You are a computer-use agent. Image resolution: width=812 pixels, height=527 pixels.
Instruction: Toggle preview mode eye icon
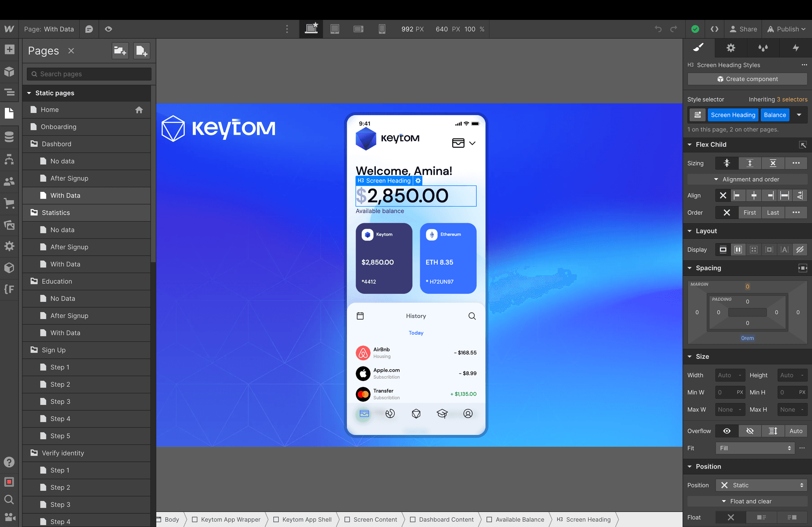108,29
